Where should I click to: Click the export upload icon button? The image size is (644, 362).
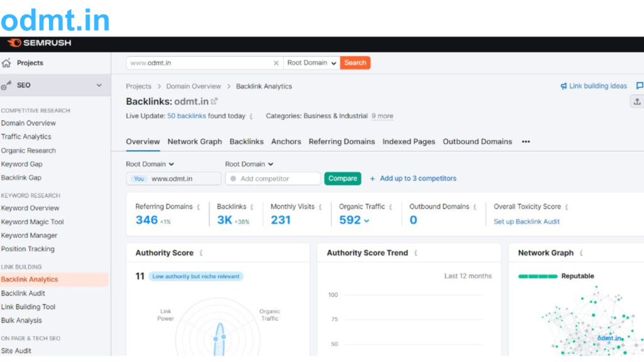click(637, 101)
